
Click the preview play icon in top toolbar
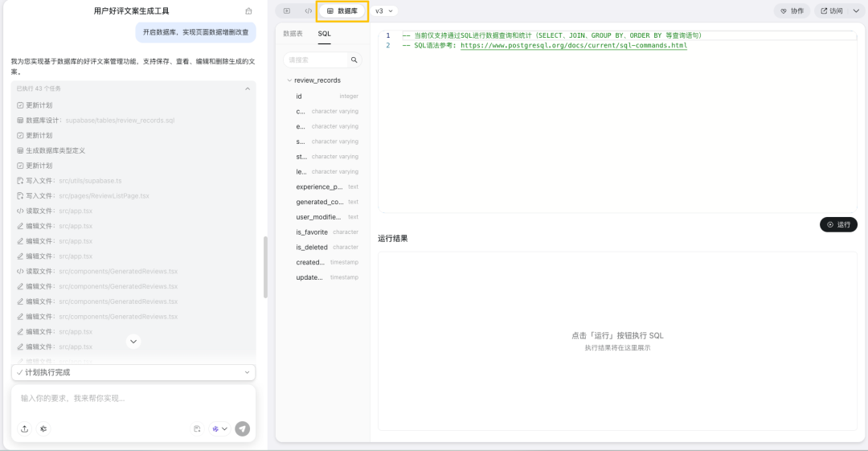point(287,11)
